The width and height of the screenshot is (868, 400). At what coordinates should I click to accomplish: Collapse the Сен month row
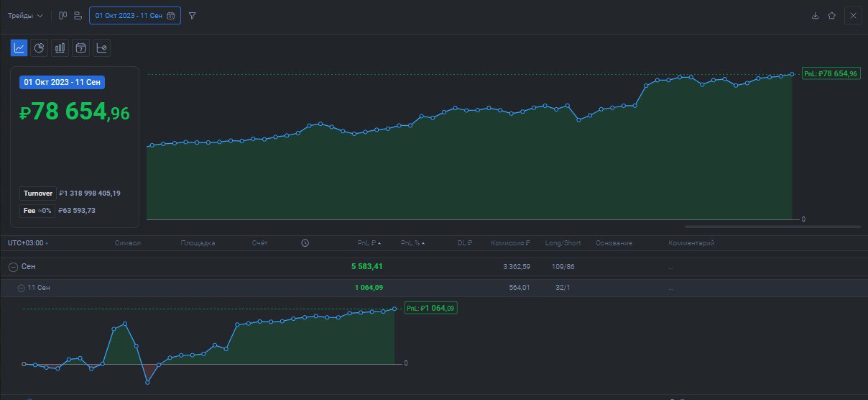pos(13,266)
